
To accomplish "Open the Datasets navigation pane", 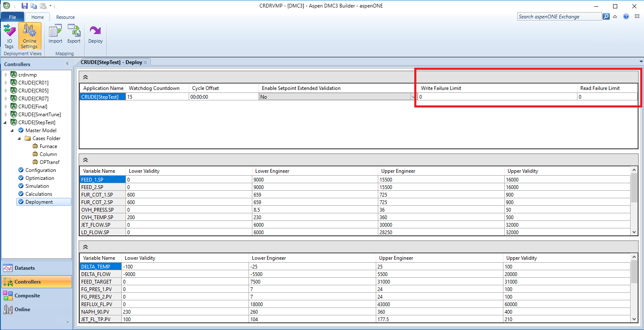I will (x=36, y=268).
